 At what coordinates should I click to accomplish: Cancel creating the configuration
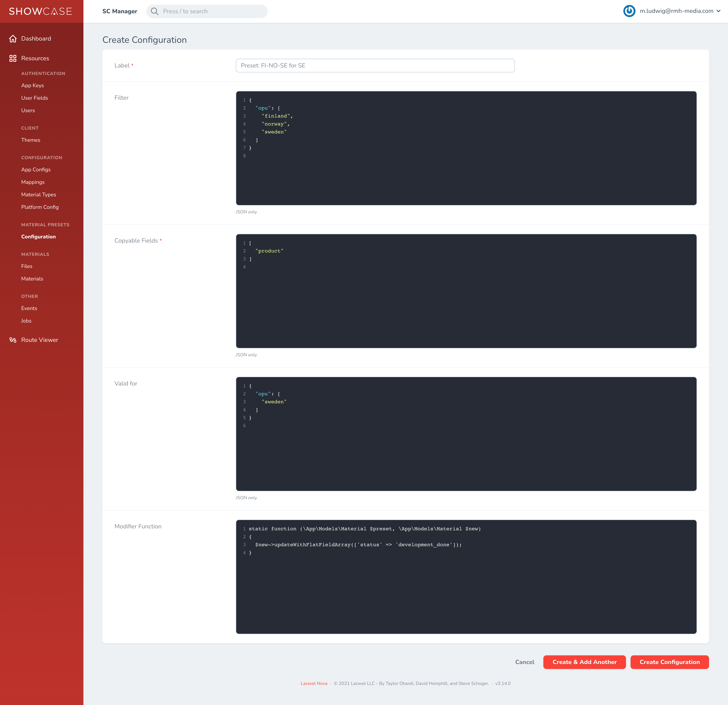(524, 662)
